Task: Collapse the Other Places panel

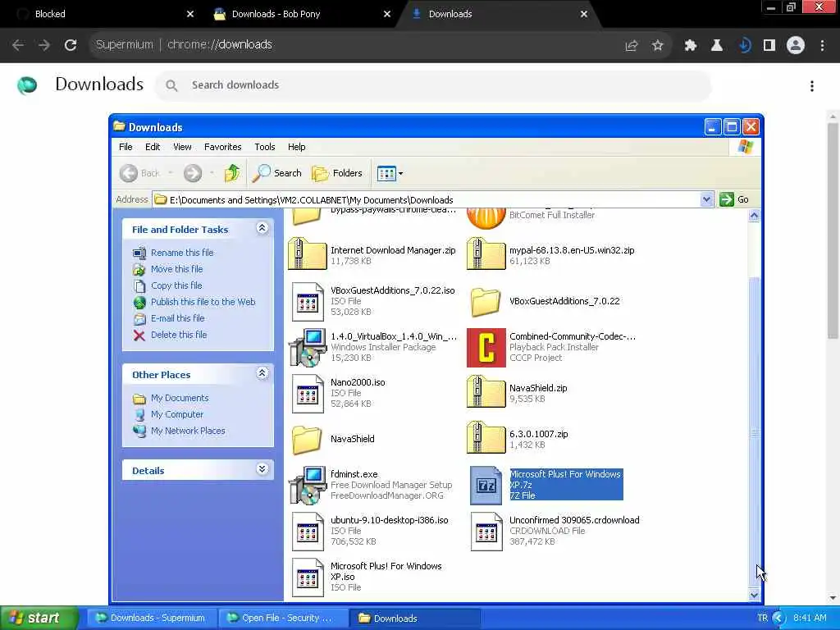Action: 262,373
